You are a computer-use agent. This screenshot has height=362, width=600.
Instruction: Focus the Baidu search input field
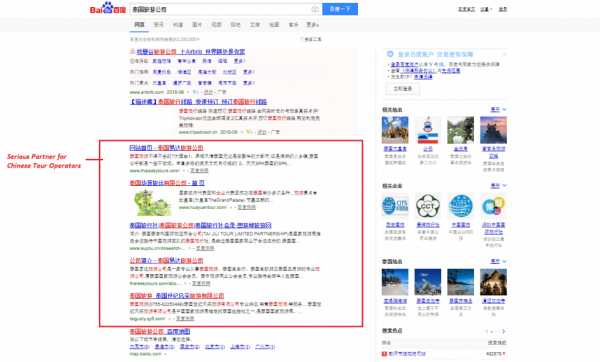coord(221,9)
